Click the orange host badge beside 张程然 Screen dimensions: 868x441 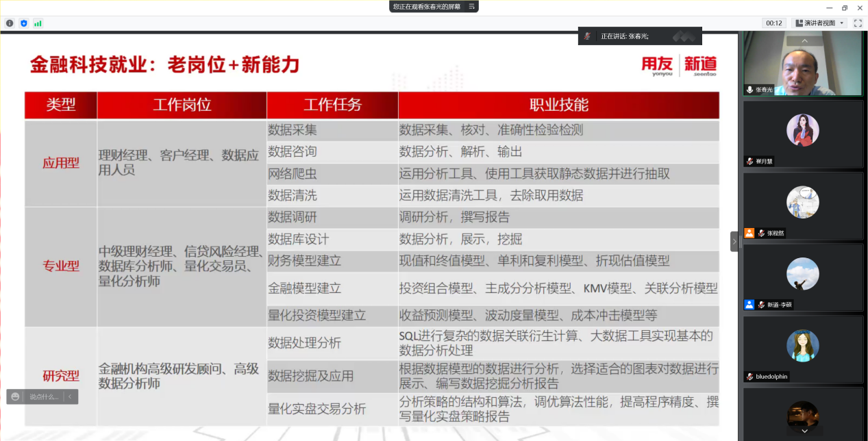point(749,233)
